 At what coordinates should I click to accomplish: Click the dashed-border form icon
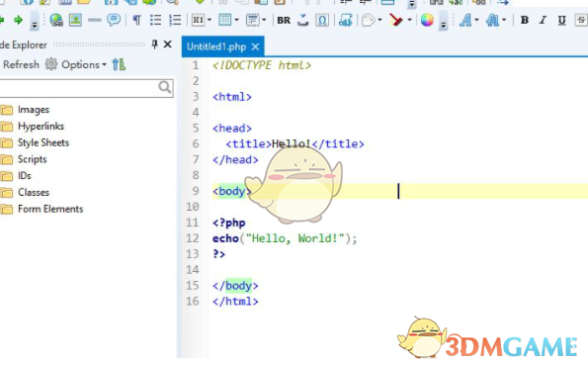[x=253, y=20]
